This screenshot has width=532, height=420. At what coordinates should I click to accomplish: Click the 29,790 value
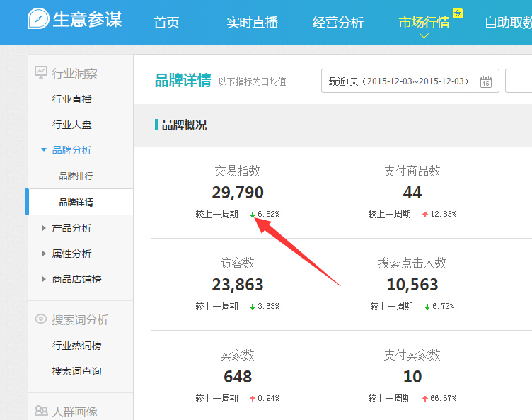tap(238, 193)
